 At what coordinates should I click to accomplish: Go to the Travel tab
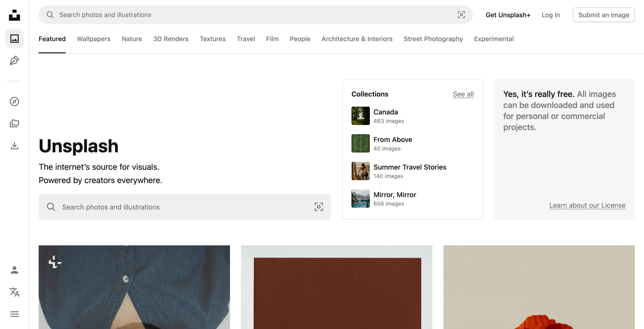[246, 39]
